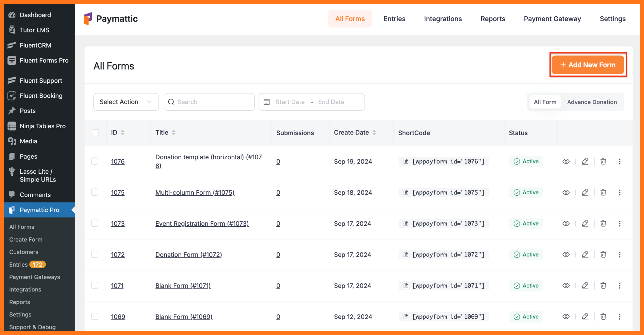Select the Advance Donation filter toggle
This screenshot has height=335, width=644.
click(x=592, y=102)
